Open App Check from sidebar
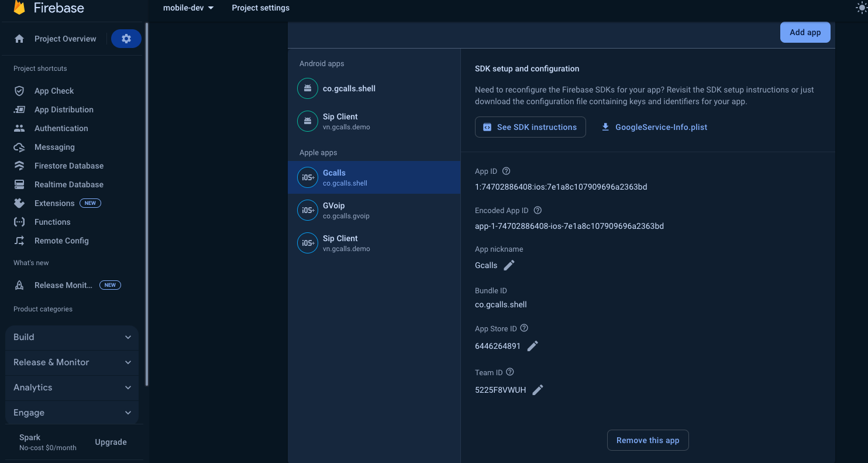This screenshot has height=463, width=868. pyautogui.click(x=54, y=91)
